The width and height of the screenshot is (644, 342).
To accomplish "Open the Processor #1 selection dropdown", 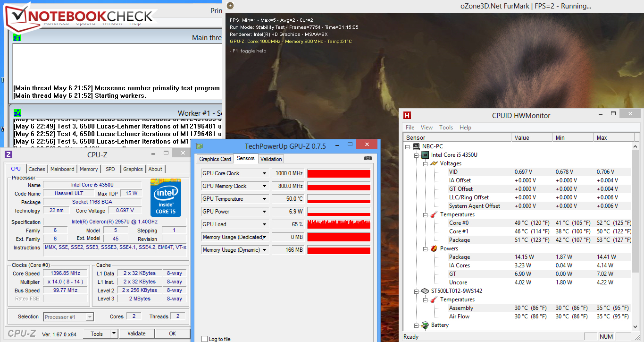I will point(90,317).
